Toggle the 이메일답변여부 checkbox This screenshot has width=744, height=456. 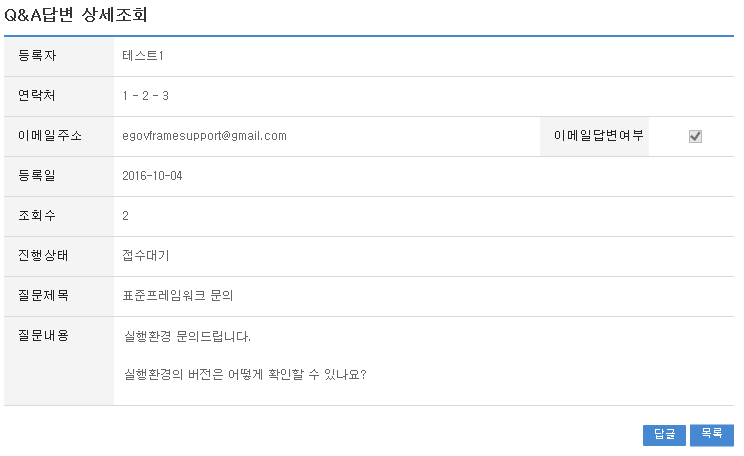point(695,136)
